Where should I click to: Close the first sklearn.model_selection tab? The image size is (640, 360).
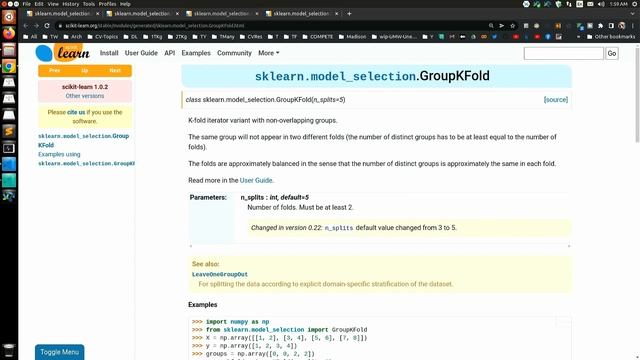97,13
